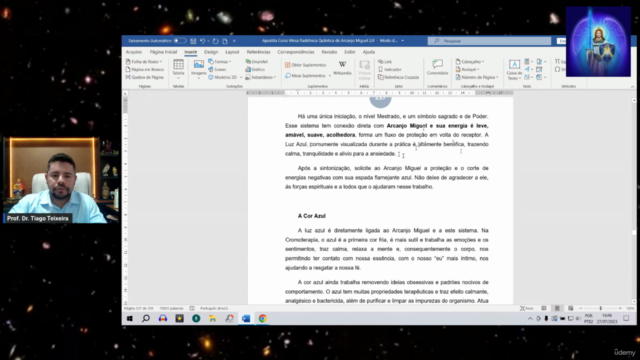The height and width of the screenshot is (360, 640).
Task: Open Chrome from the Windows taskbar
Action: (x=262, y=318)
